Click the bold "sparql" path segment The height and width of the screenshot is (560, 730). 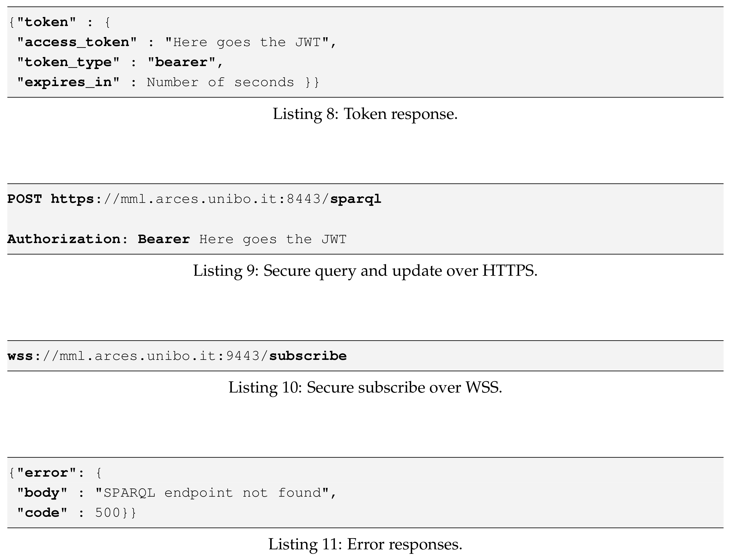pyautogui.click(x=355, y=199)
